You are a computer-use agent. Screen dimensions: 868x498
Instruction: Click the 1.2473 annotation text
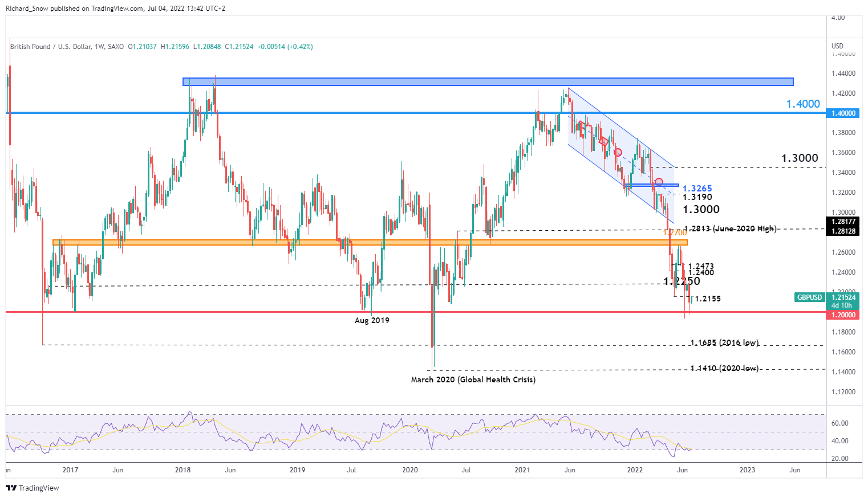(701, 266)
